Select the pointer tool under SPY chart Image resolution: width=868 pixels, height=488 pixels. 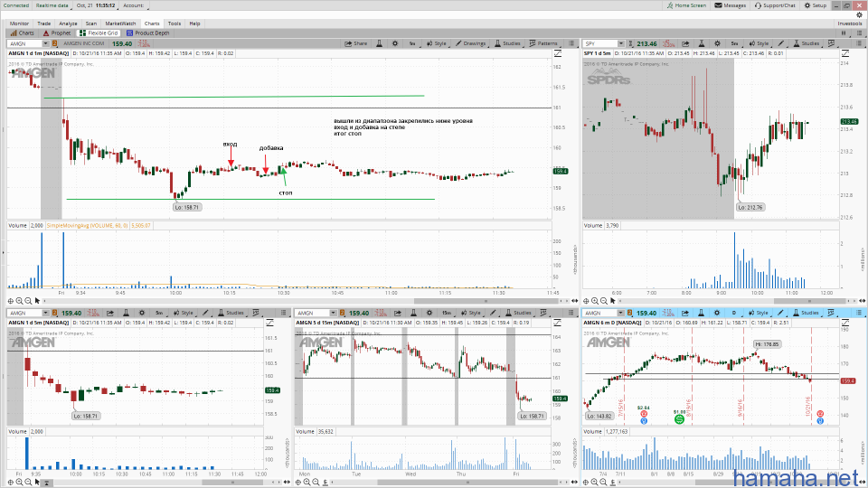pyautogui.click(x=613, y=301)
